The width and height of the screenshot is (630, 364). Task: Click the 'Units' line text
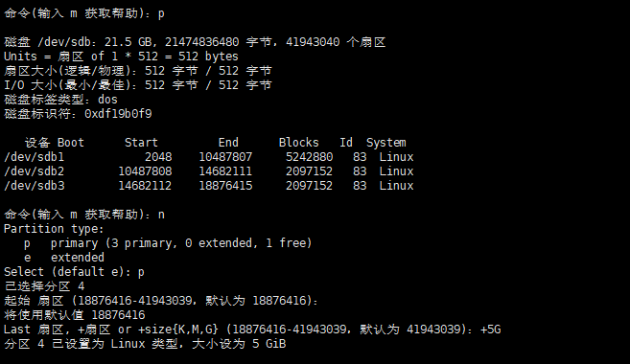click(x=122, y=57)
